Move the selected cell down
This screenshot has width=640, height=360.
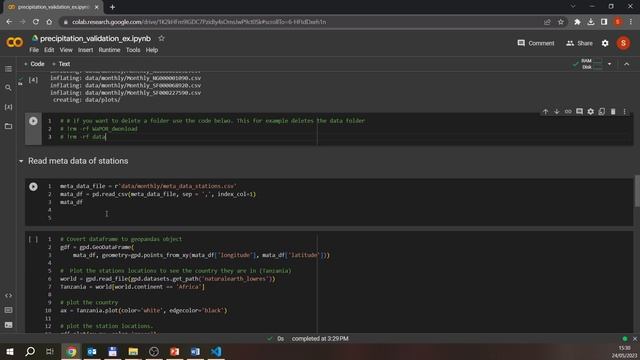click(x=557, y=111)
